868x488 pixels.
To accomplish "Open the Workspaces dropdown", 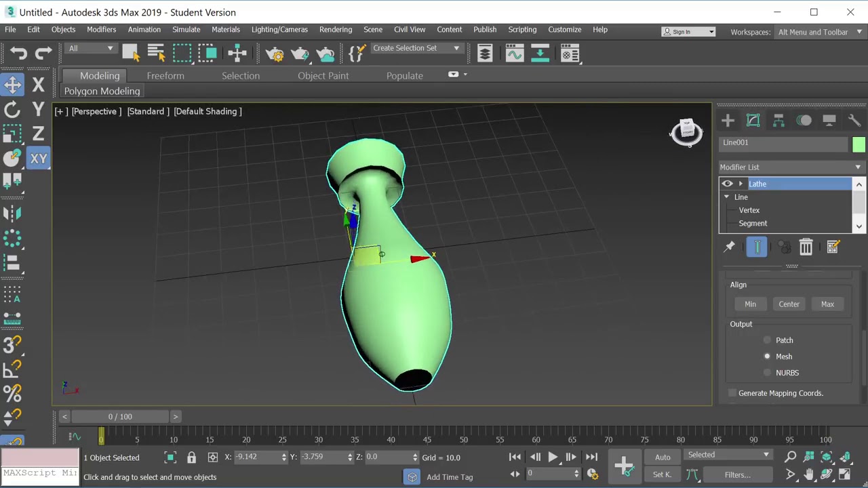I will [821, 32].
